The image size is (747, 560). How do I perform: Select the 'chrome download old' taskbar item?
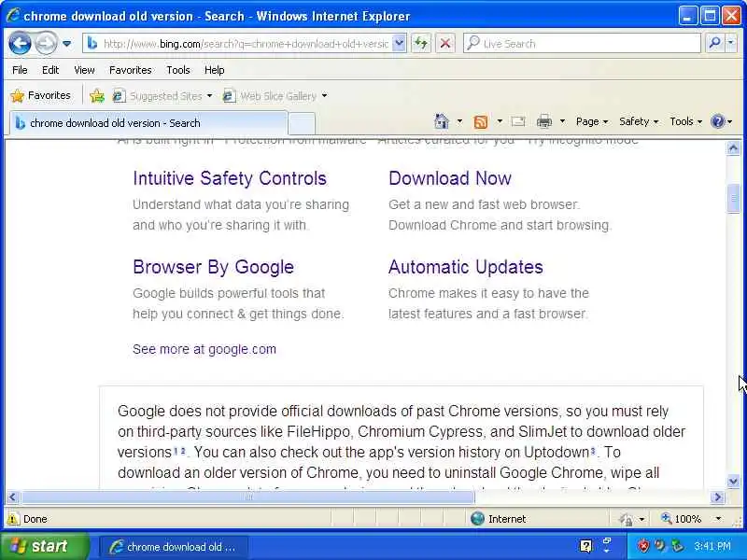[x=174, y=547]
